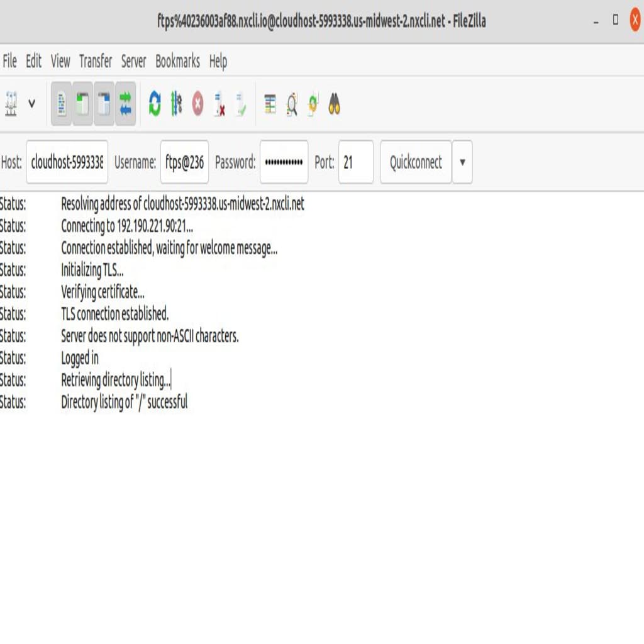Select 'Retrieving directory listing...' log line
Screen dimensions: 644x644
point(116,380)
